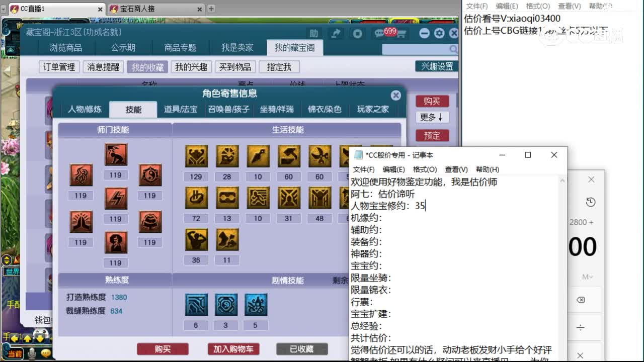The image size is (644, 362).
Task: Click the hammer smithing skill icon at level 60
Action: click(288, 156)
